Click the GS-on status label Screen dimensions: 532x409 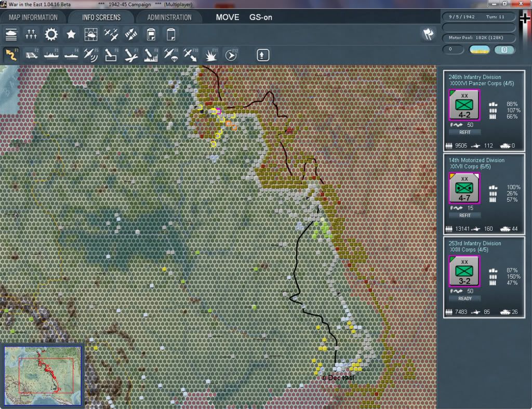coord(261,17)
